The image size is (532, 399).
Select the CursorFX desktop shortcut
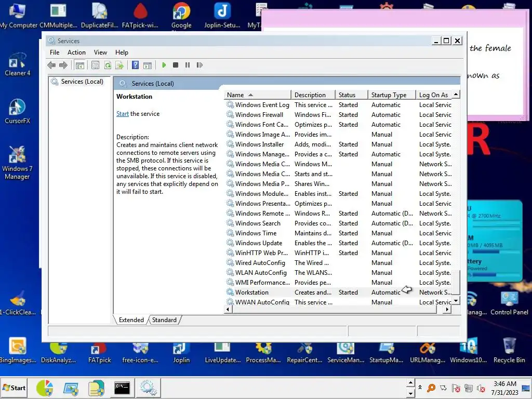[17, 112]
